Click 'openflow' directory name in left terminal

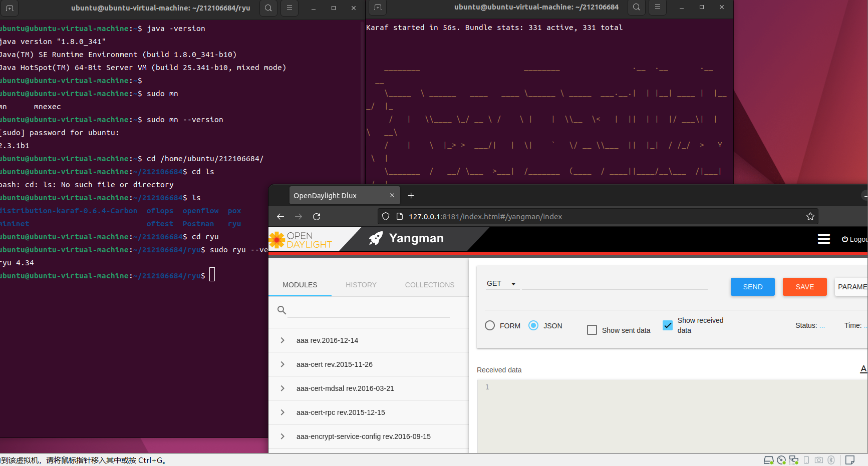pyautogui.click(x=200, y=211)
